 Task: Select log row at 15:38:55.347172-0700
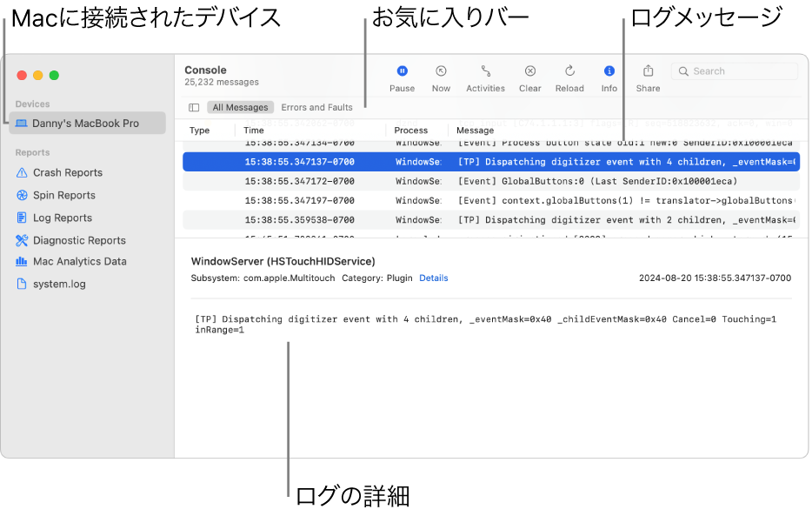(491, 181)
